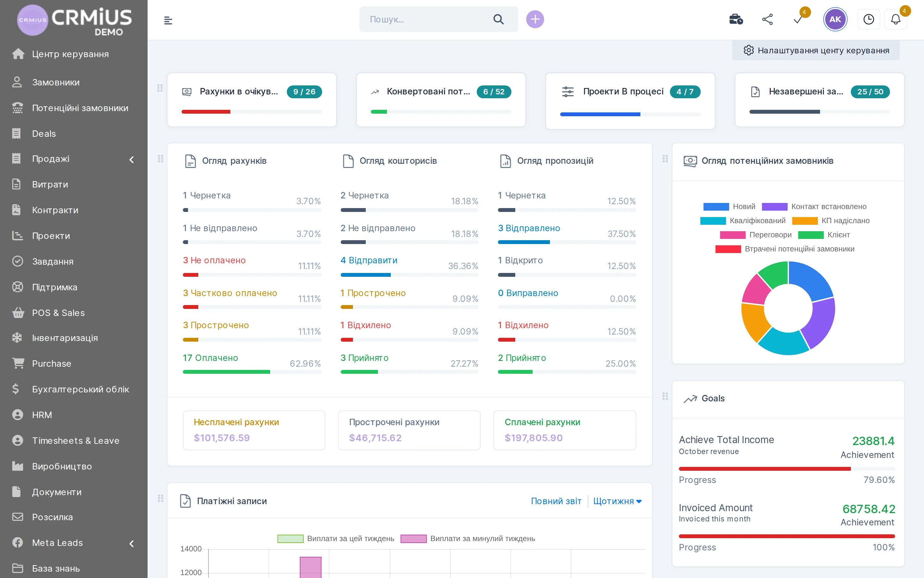
Task: Expand the Продажі submenu chevron
Action: click(132, 159)
